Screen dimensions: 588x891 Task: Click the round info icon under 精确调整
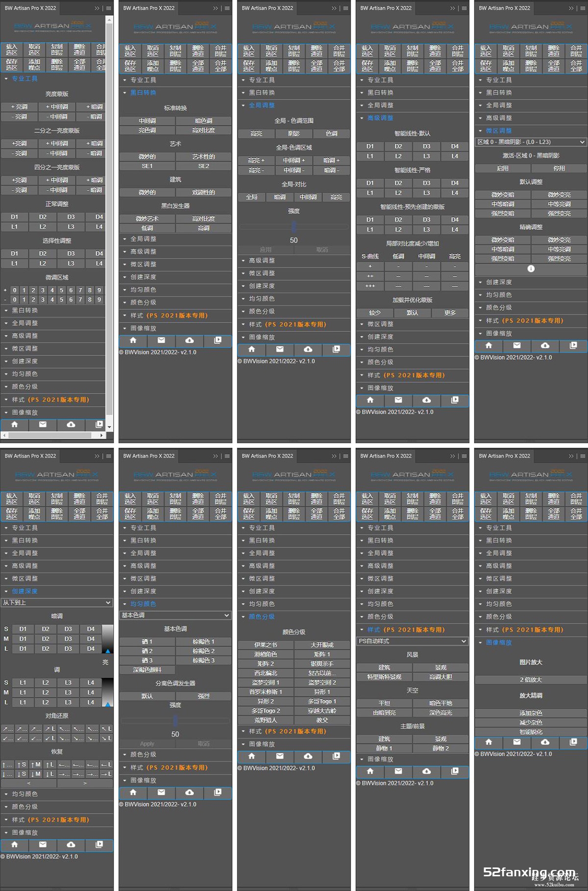(x=531, y=269)
